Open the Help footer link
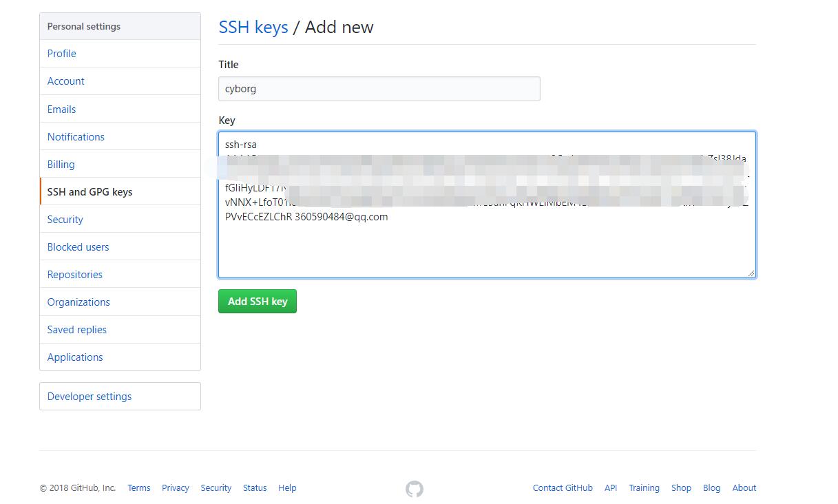Image resolution: width=838 pixels, height=504 pixels. 287,487
